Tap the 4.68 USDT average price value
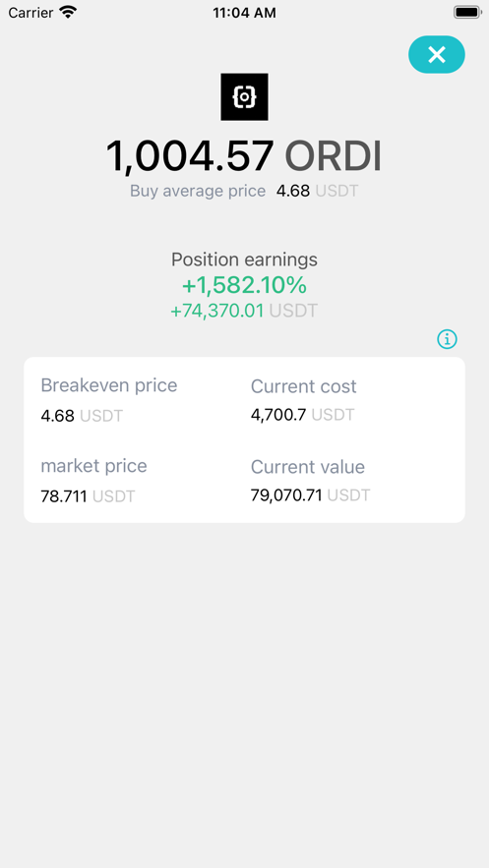 pos(317,192)
